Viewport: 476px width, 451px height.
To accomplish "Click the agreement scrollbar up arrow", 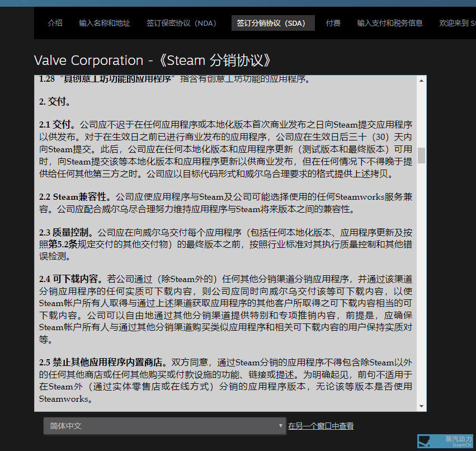I will coord(421,81).
